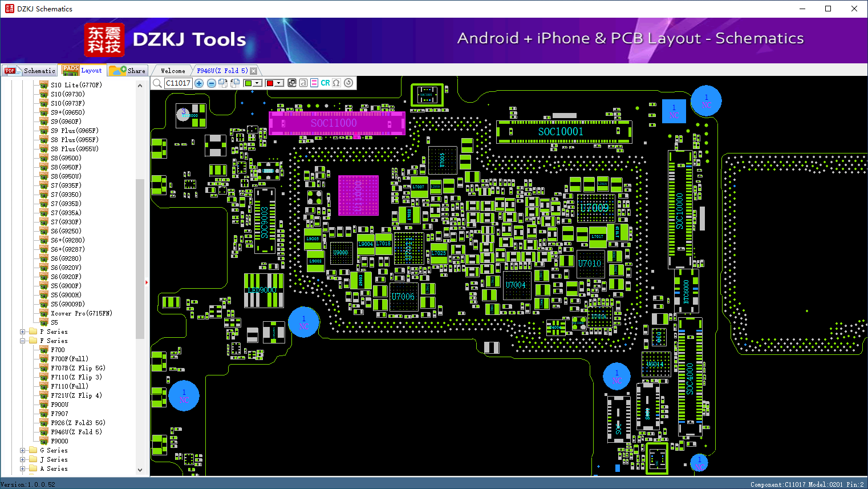Click the PADS icon beside F7907
Screen dimensions: 868x489
coord(44,414)
